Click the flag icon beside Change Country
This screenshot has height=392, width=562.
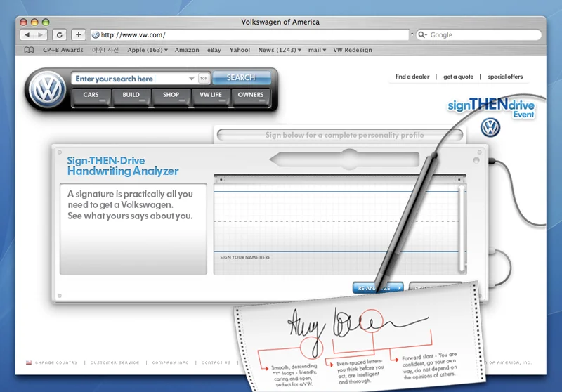click(x=29, y=362)
